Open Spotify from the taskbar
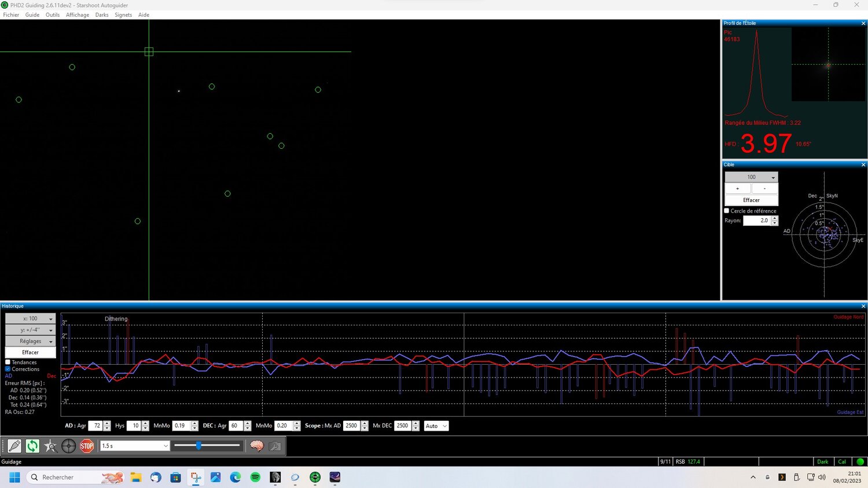Screen dimensions: 868x488 click(x=255, y=477)
